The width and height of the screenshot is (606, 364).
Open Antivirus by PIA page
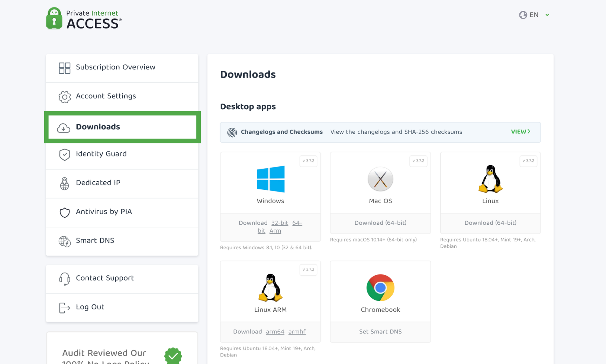(x=122, y=212)
